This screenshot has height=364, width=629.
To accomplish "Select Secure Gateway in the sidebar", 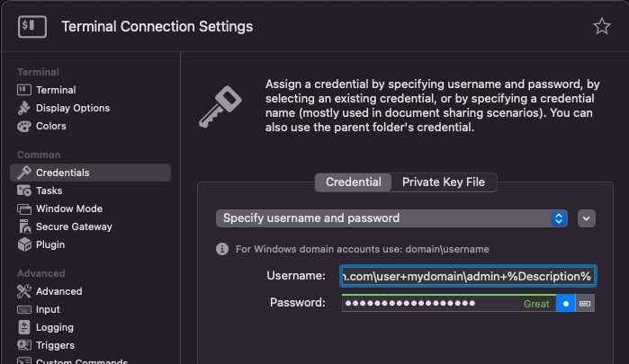I will [73, 226].
